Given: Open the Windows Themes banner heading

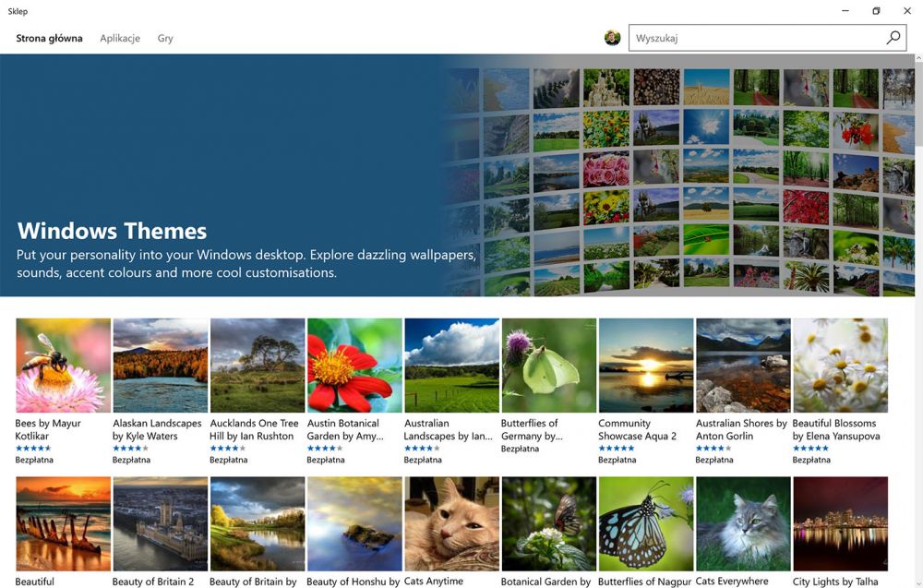Looking at the screenshot, I should point(112,231).
